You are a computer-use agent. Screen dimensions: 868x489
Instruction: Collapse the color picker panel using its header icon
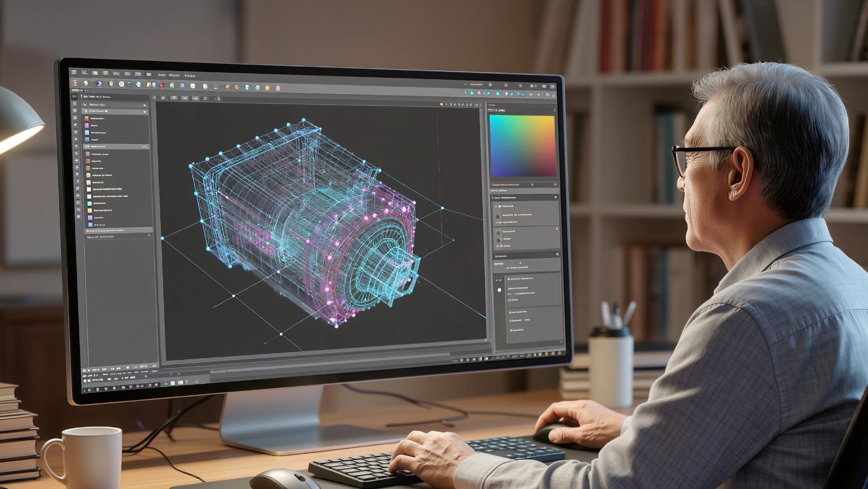[554, 110]
